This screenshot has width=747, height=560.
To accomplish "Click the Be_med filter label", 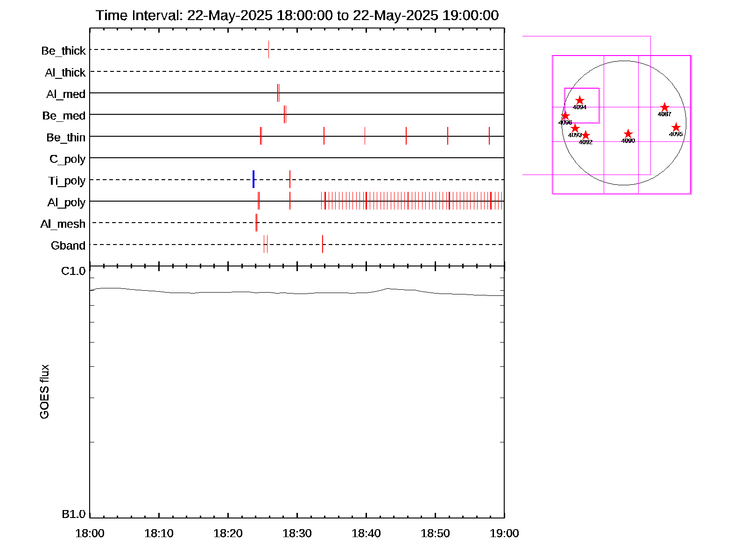I will coord(64,116).
